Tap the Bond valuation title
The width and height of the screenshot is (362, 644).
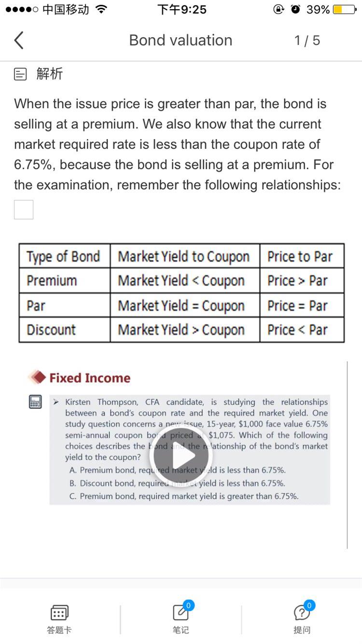(x=181, y=41)
